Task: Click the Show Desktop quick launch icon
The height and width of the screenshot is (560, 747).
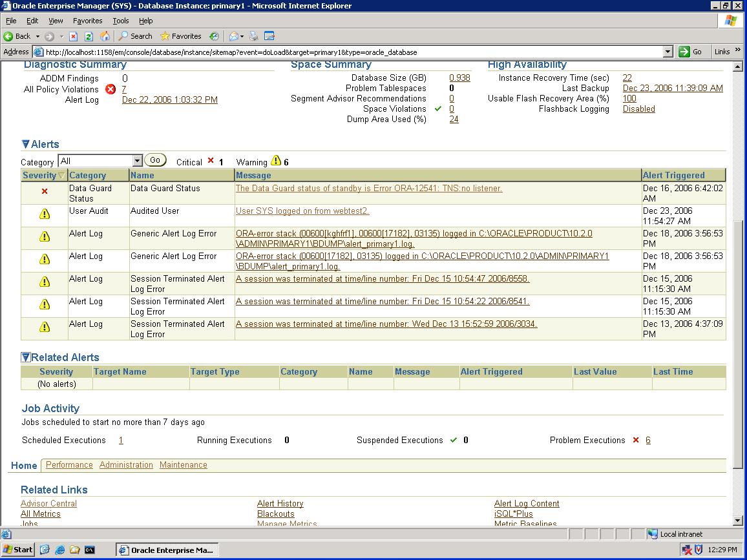Action: click(x=45, y=550)
